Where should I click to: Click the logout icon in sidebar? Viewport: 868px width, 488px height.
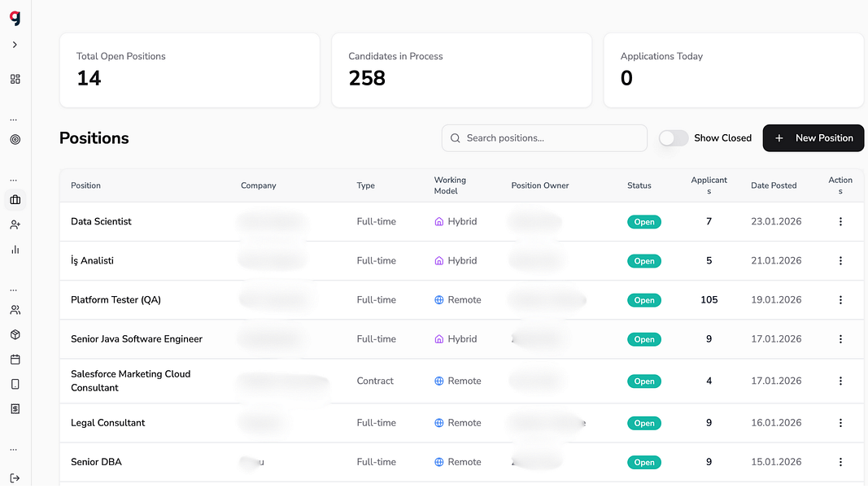(x=15, y=478)
